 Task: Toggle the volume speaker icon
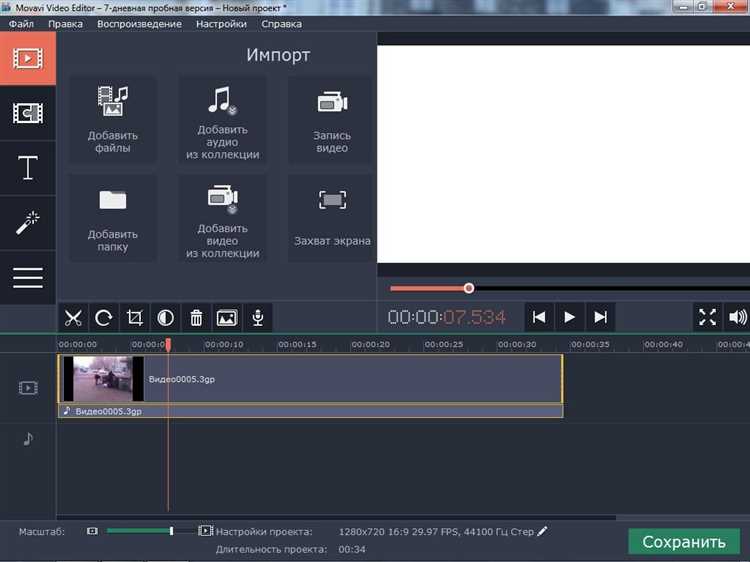pos(737,317)
